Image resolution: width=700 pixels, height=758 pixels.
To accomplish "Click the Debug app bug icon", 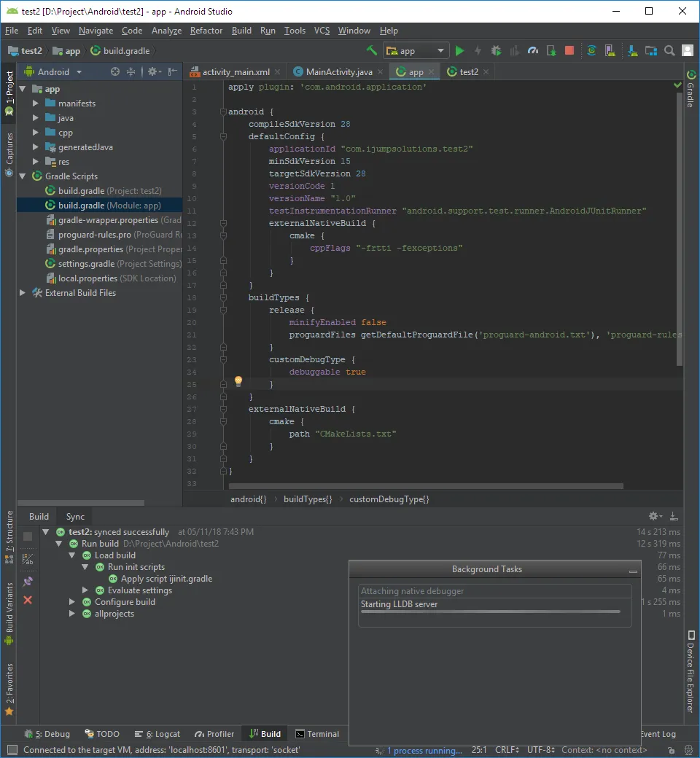I will 497,50.
